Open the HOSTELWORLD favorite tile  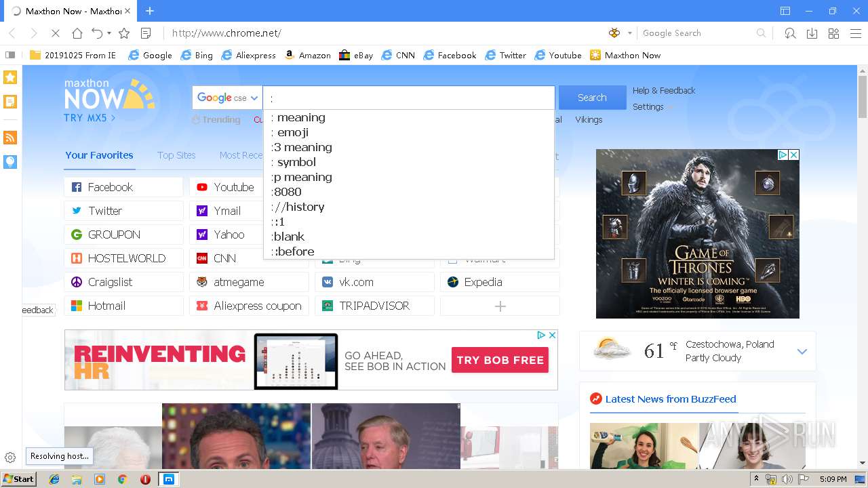(x=123, y=258)
